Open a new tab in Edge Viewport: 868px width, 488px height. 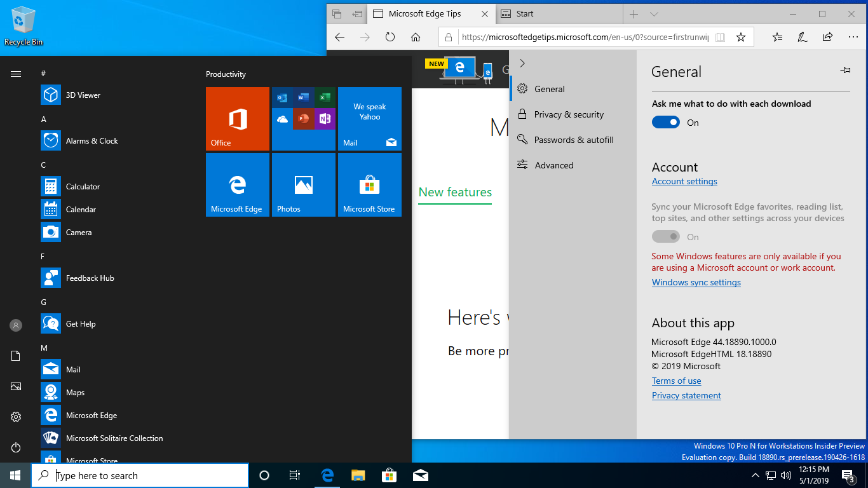point(634,14)
